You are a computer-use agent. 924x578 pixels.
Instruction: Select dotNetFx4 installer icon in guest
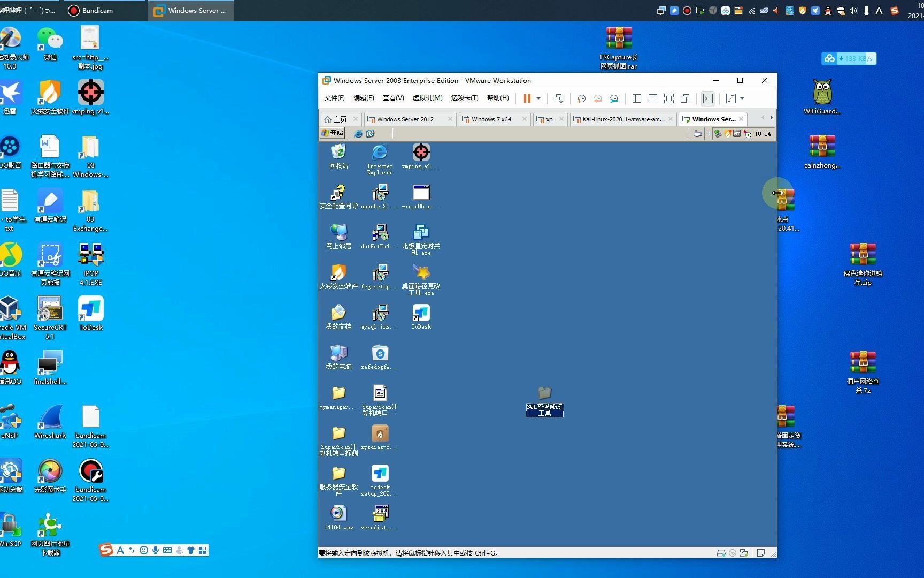tap(380, 237)
